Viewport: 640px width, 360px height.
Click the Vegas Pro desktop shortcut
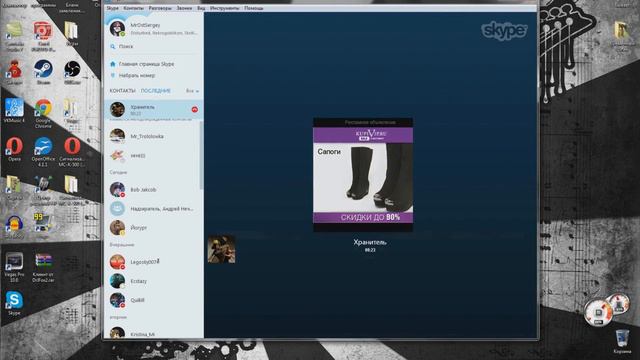14,267
